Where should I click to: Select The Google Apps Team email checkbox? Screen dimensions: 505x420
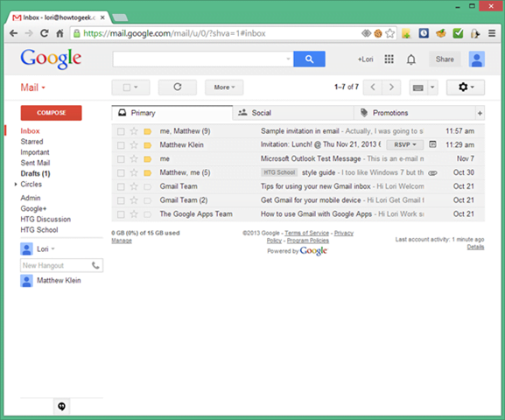(x=121, y=214)
